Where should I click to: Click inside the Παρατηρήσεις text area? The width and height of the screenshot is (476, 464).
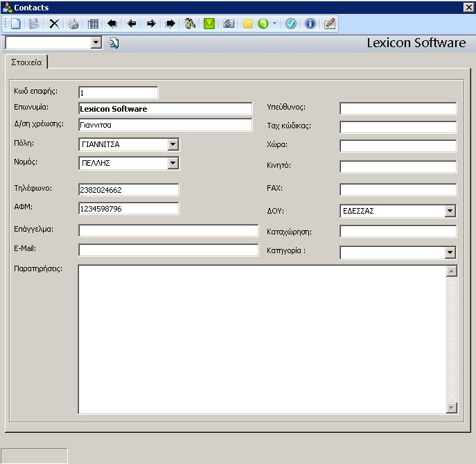pyautogui.click(x=263, y=339)
